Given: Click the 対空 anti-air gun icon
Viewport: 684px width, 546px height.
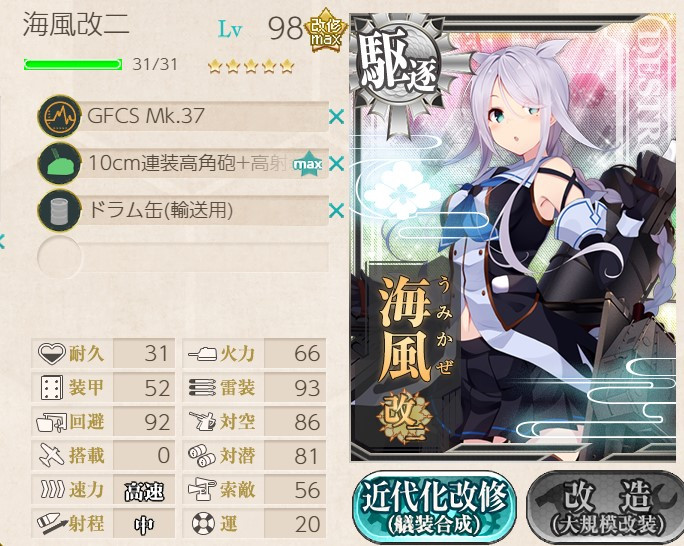Looking at the screenshot, I should (202, 421).
